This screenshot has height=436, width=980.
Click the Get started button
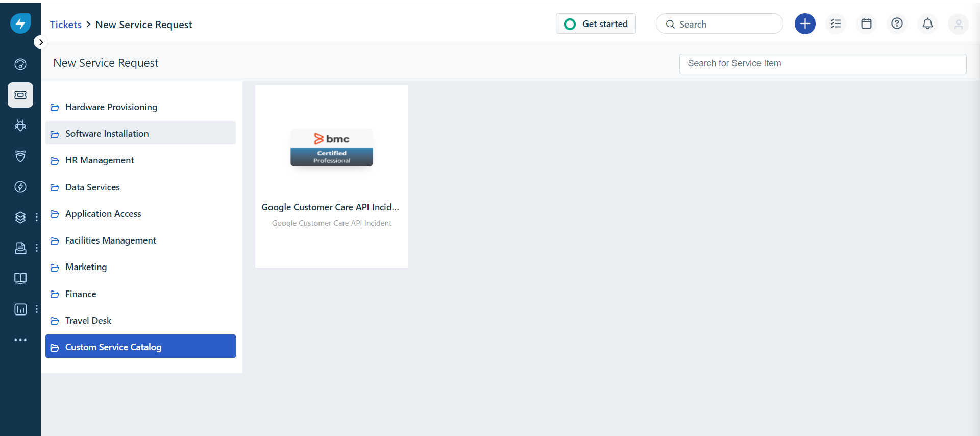(596, 24)
